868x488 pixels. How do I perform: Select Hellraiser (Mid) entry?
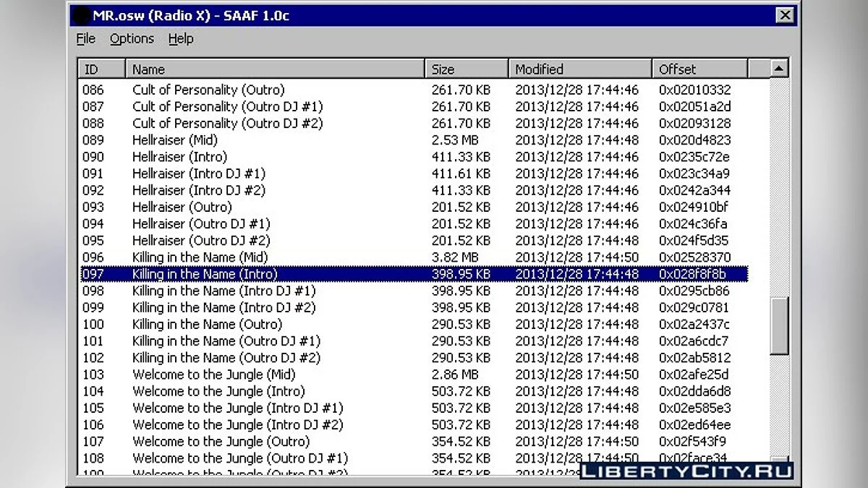(175, 140)
